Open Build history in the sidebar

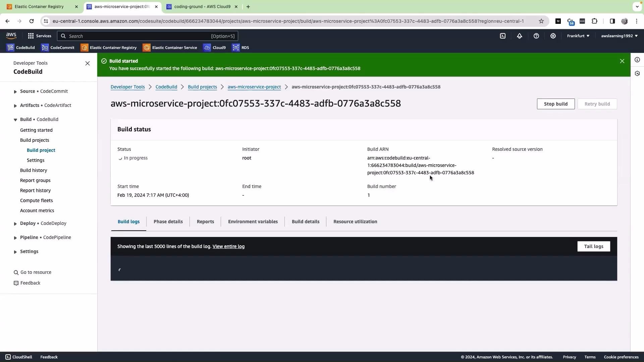pyautogui.click(x=34, y=170)
